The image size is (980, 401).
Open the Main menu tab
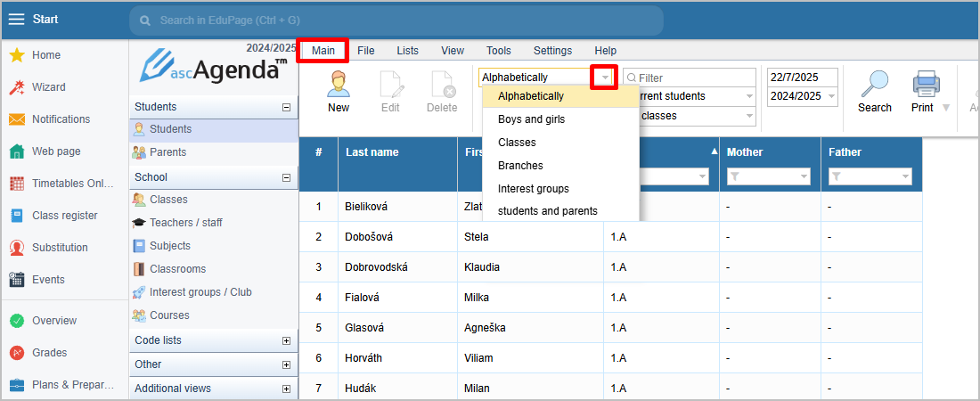coord(323,51)
